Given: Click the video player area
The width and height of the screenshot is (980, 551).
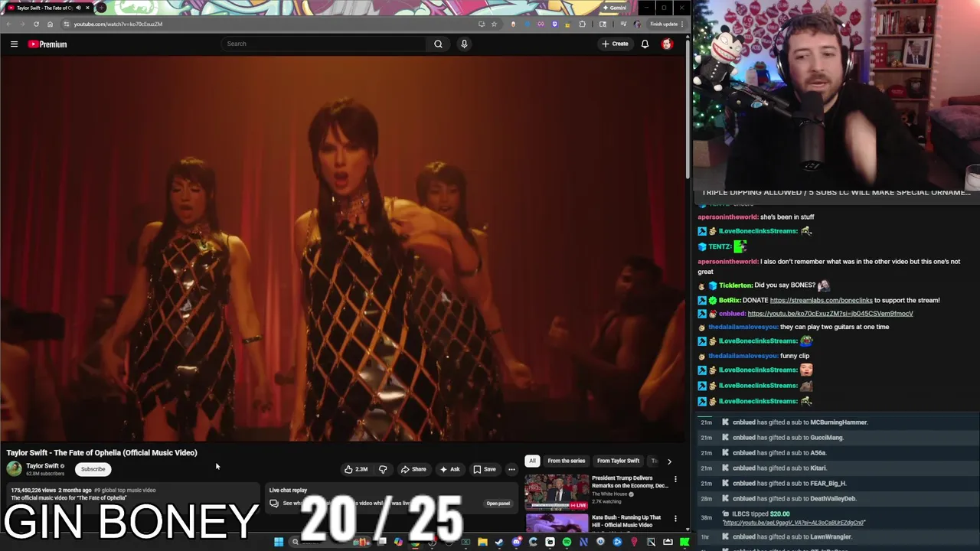Looking at the screenshot, I should pos(342,249).
